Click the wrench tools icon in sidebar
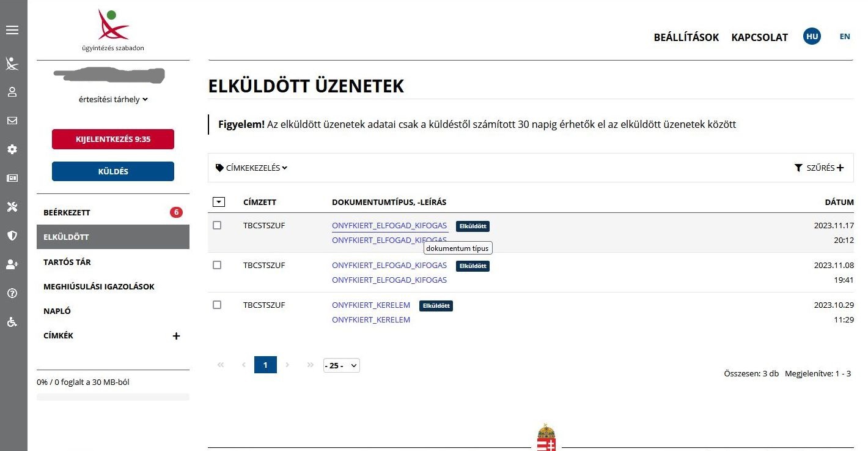The height and width of the screenshot is (451, 868). tap(12, 207)
